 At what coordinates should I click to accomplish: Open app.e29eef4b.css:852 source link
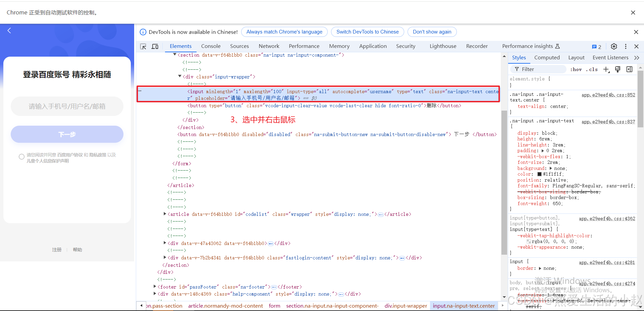[608, 95]
